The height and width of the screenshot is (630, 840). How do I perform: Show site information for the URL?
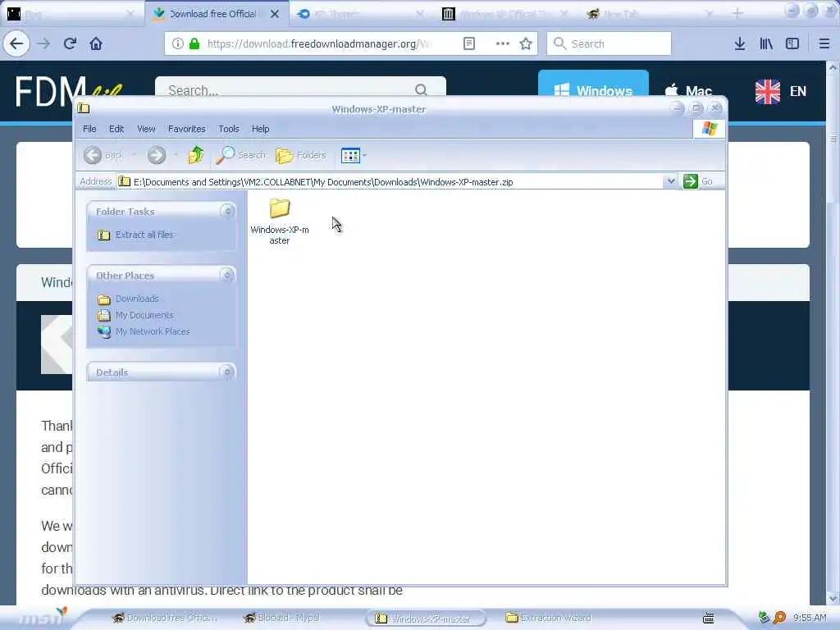[177, 43]
